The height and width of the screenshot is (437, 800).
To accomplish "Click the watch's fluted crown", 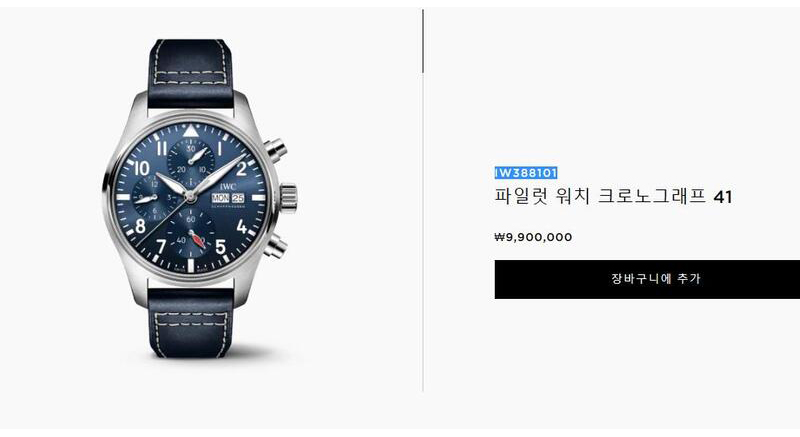I will pyautogui.click(x=288, y=198).
